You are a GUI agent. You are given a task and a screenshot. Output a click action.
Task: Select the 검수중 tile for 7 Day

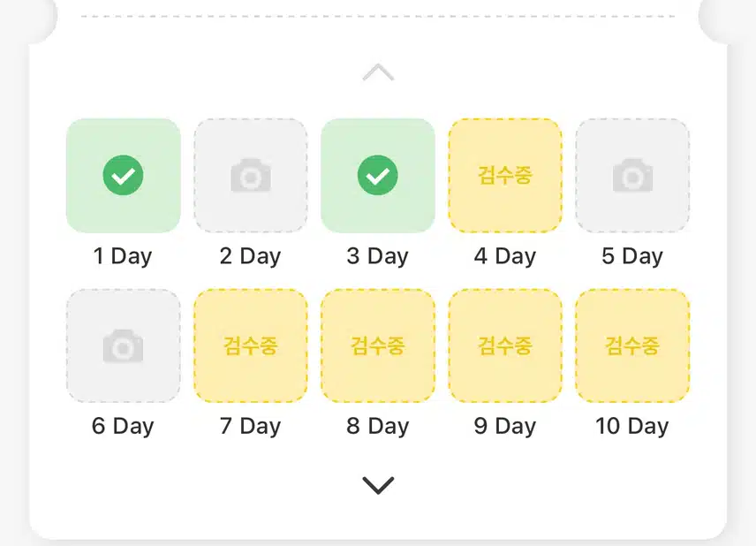point(251,345)
